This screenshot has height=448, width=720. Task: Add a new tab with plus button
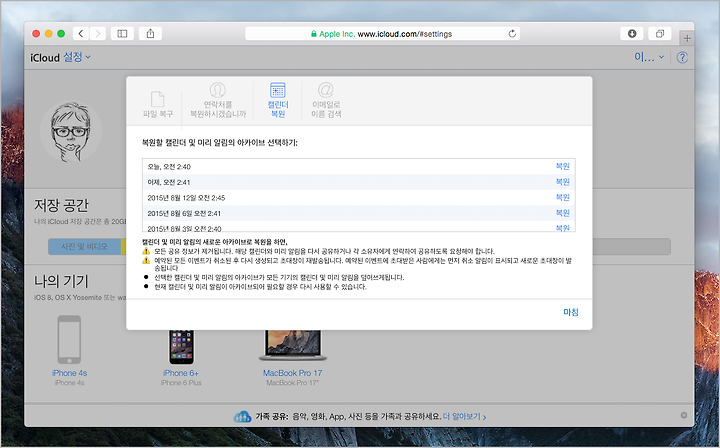tap(686, 38)
